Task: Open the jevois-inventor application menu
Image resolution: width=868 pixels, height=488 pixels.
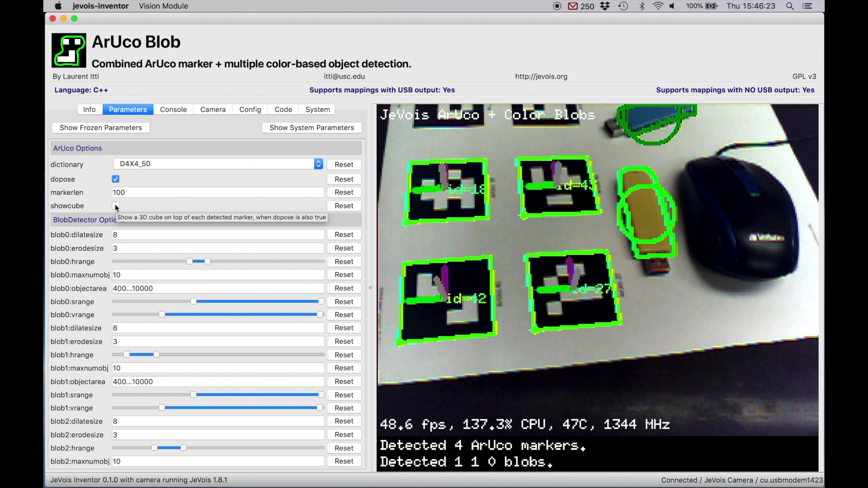Action: [100, 6]
